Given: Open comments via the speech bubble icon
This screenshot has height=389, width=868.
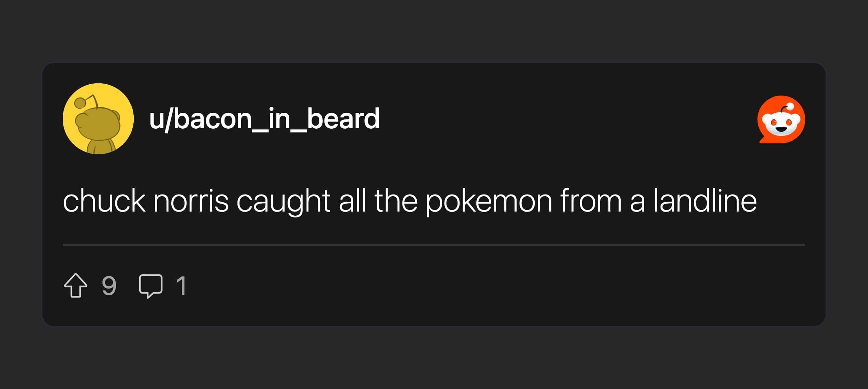Looking at the screenshot, I should [x=150, y=286].
